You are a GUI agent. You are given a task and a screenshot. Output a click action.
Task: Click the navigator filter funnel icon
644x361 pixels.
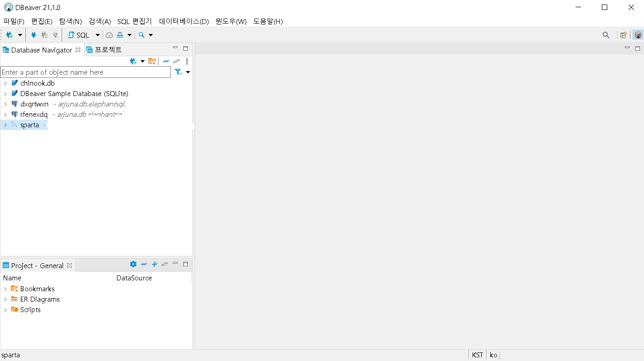click(178, 72)
